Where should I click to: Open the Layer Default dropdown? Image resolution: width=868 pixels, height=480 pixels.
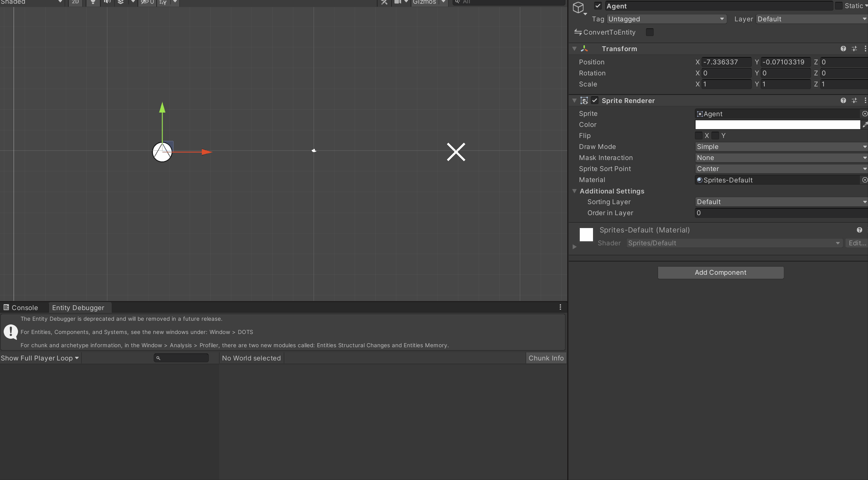(812, 19)
